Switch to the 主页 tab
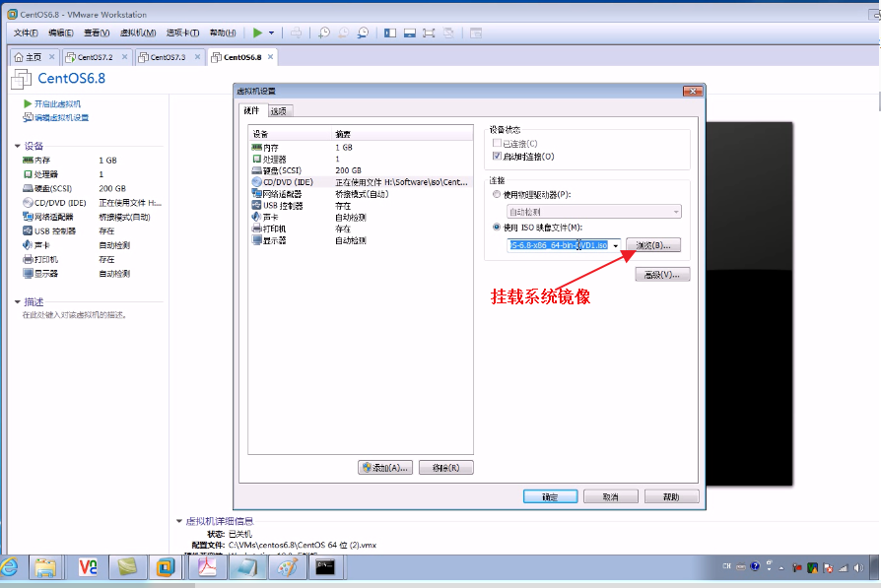 click(34, 57)
